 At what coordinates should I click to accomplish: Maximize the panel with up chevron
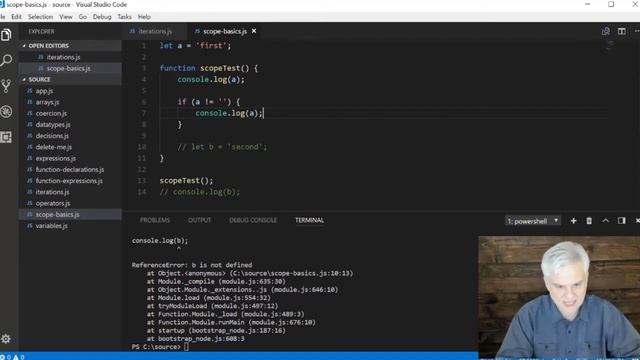pyautogui.click(x=605, y=221)
